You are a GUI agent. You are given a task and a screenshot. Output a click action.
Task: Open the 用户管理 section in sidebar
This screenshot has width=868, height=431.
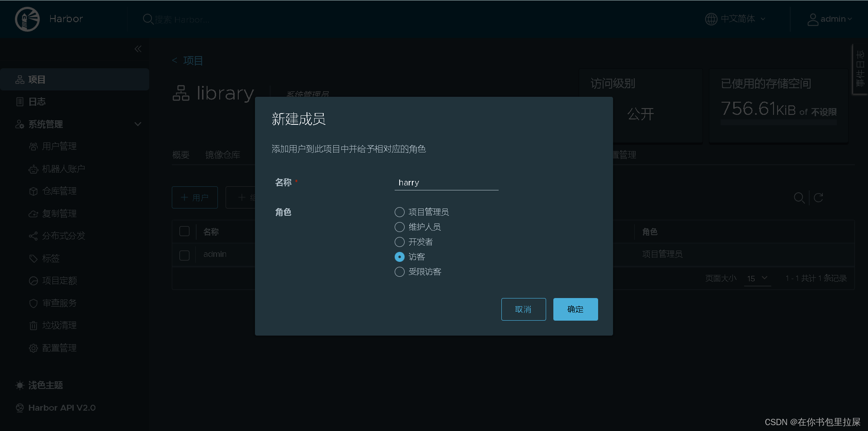coord(59,146)
